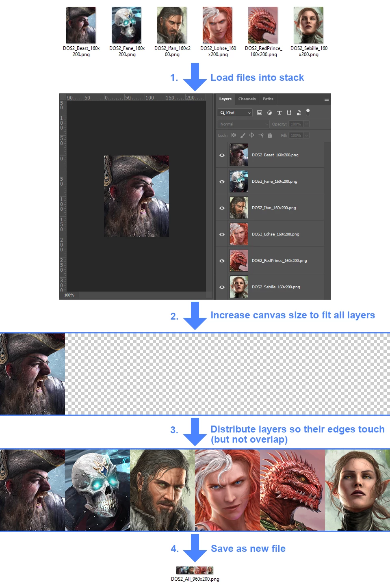Select the DOS2_Sebille_160x200.png file icon

(308, 25)
